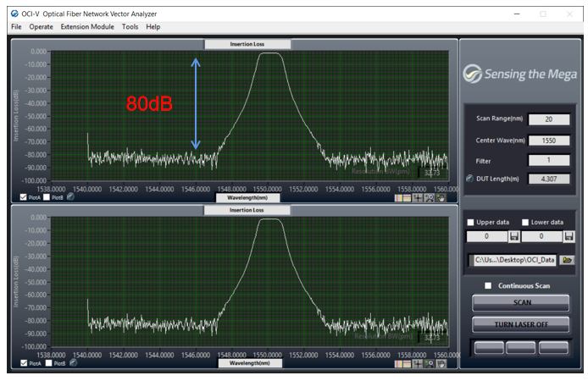588x381 pixels.
Task: Click the C:\Us...\Desktop\OCI_Data path field
Action: click(514, 260)
